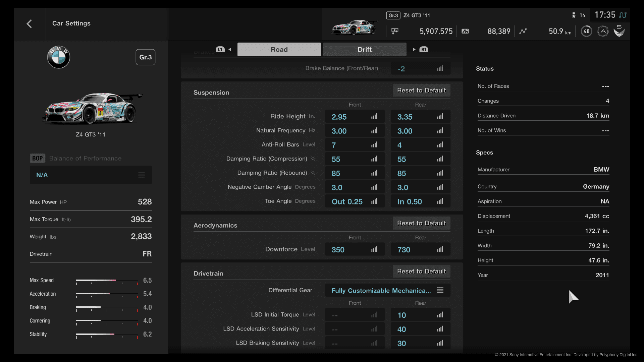Open adjuster bars for Brake Balance

click(x=440, y=68)
